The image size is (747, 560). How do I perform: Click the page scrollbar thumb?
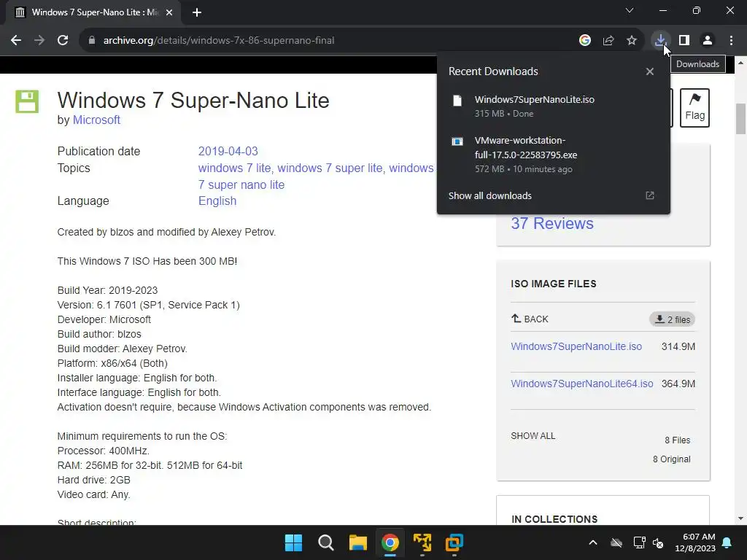click(x=740, y=119)
